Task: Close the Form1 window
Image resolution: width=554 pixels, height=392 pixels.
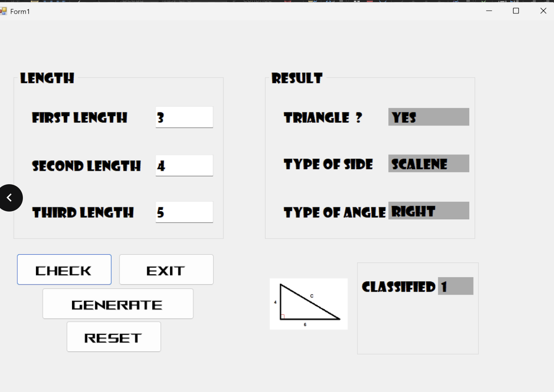Action: point(543,11)
